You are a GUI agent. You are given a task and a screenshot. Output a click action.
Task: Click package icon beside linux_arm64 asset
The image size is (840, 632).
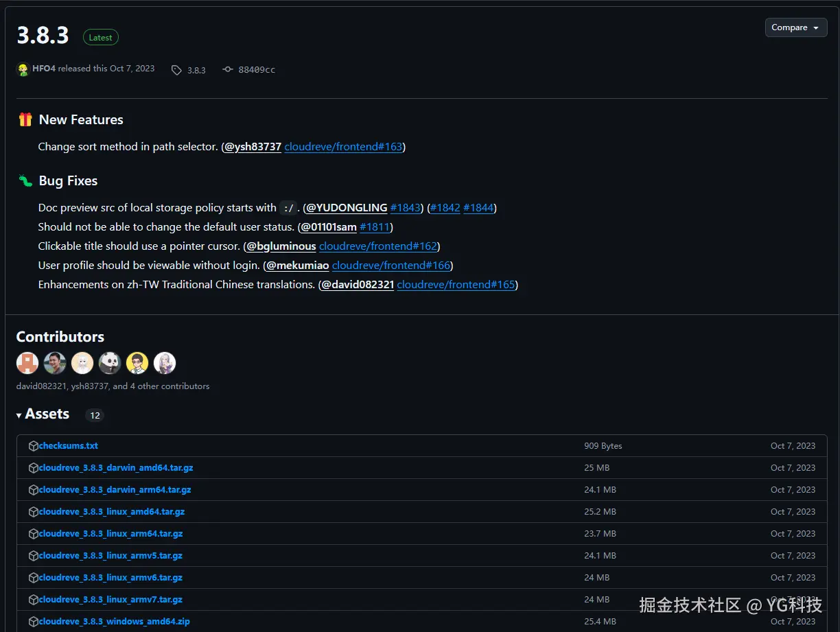(34, 534)
